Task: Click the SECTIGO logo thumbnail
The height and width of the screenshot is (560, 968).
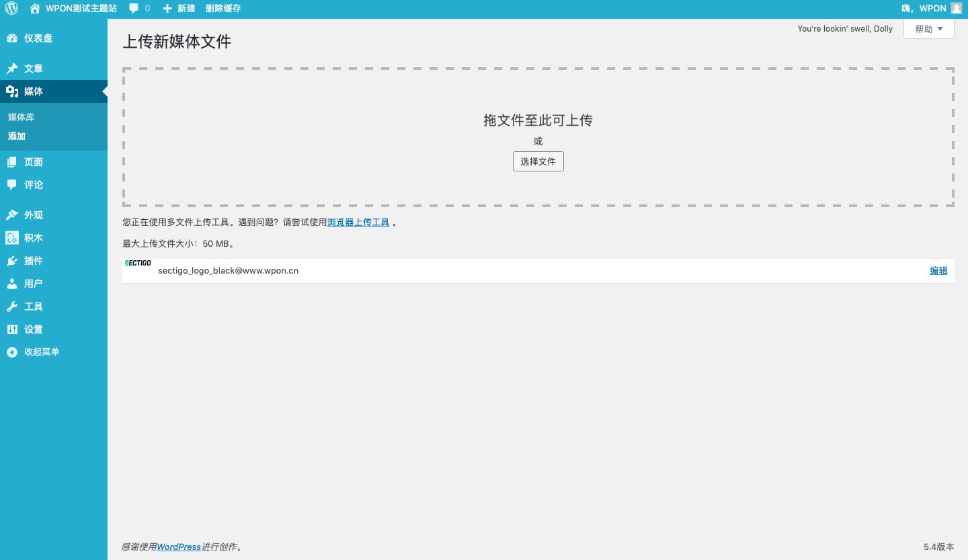Action: [x=138, y=263]
